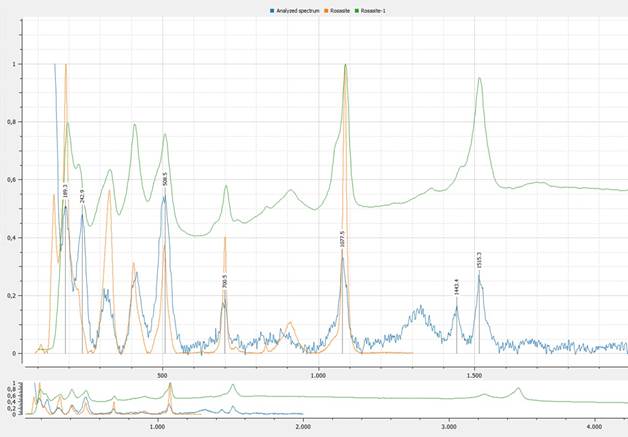
Task: Select the 189.3 peak label
Action: [x=66, y=191]
